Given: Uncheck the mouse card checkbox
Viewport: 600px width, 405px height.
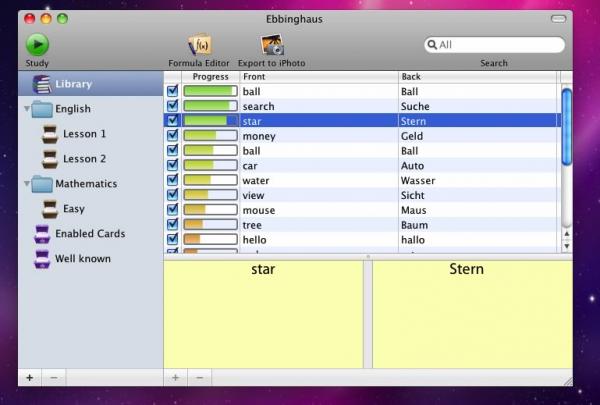Looking at the screenshot, I should click(x=173, y=210).
